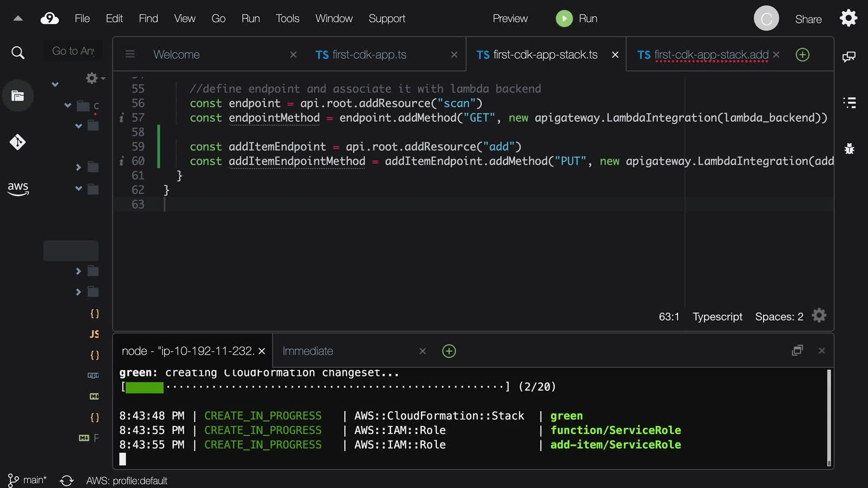This screenshot has height=488, width=868.
Task: Open the Collaborate chat panel icon
Action: coord(849,56)
